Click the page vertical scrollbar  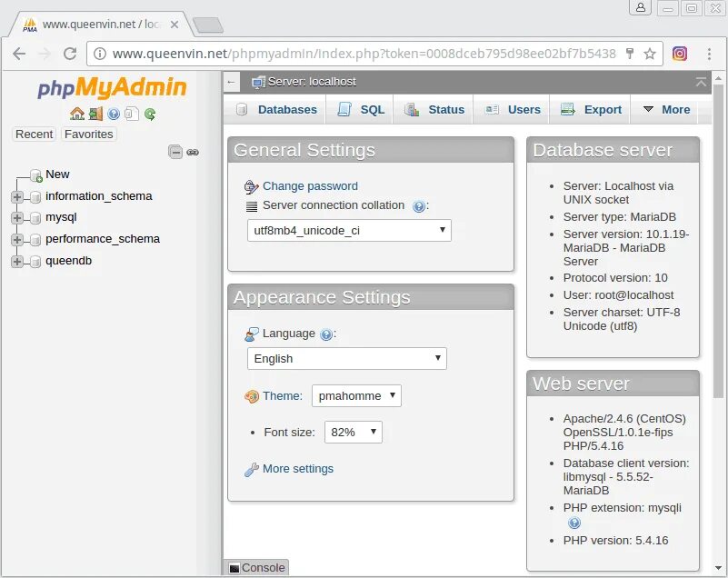click(x=718, y=239)
